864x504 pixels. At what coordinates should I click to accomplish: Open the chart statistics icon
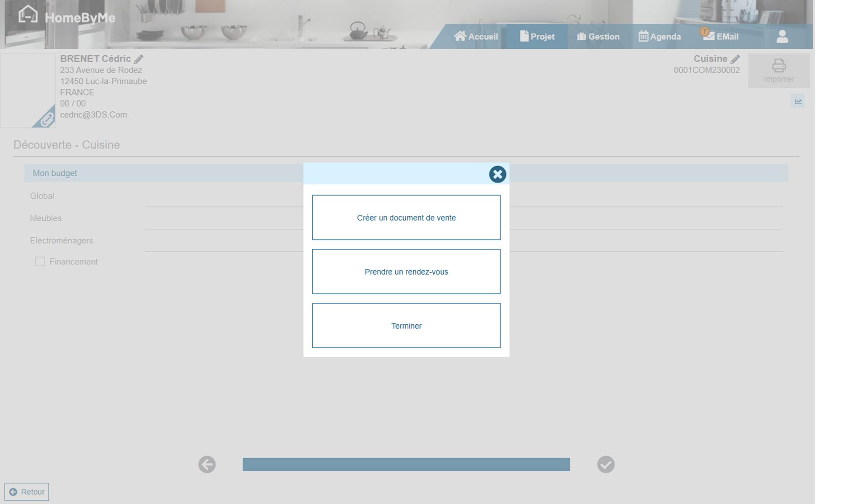click(798, 101)
